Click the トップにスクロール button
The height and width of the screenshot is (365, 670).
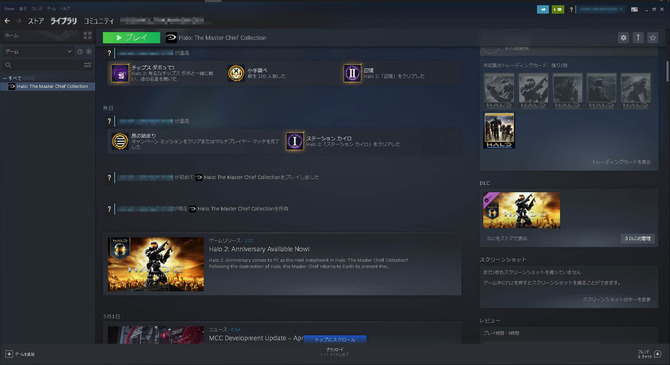pyautogui.click(x=335, y=339)
